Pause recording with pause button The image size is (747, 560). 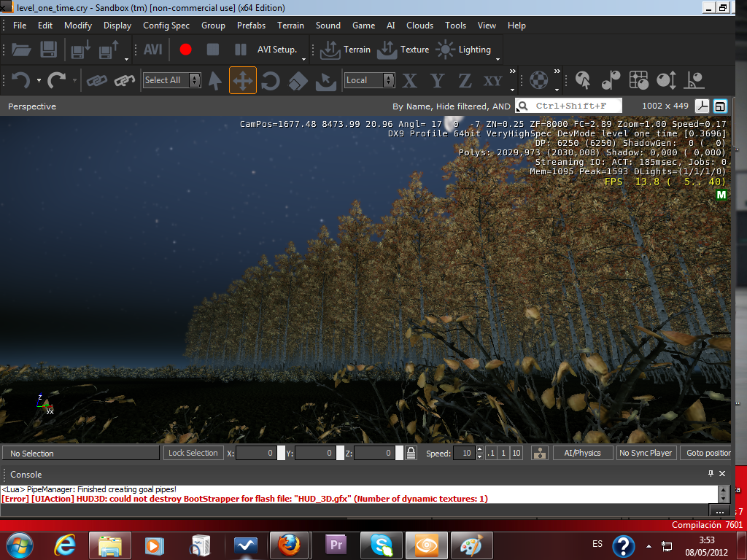(x=241, y=50)
